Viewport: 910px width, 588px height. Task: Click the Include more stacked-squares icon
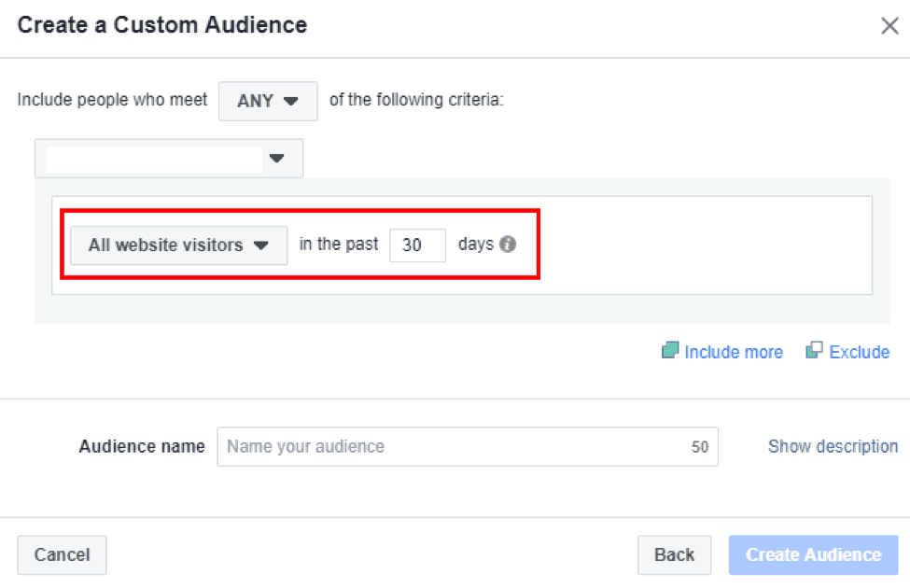click(x=669, y=351)
